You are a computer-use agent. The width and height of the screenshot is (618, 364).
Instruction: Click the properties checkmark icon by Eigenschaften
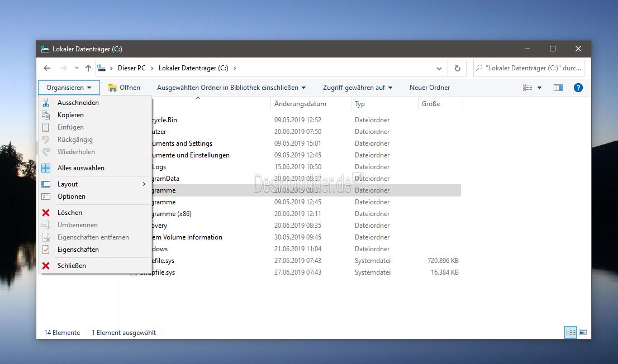tap(46, 250)
